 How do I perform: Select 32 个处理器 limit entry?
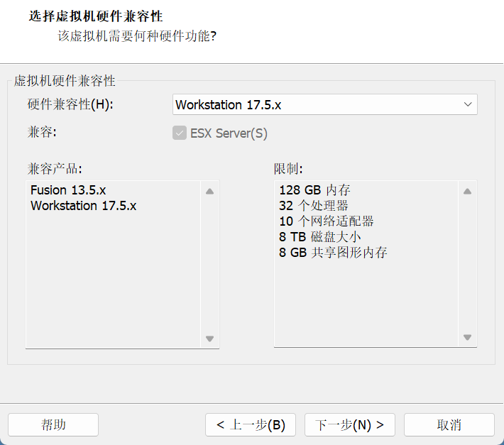(313, 206)
